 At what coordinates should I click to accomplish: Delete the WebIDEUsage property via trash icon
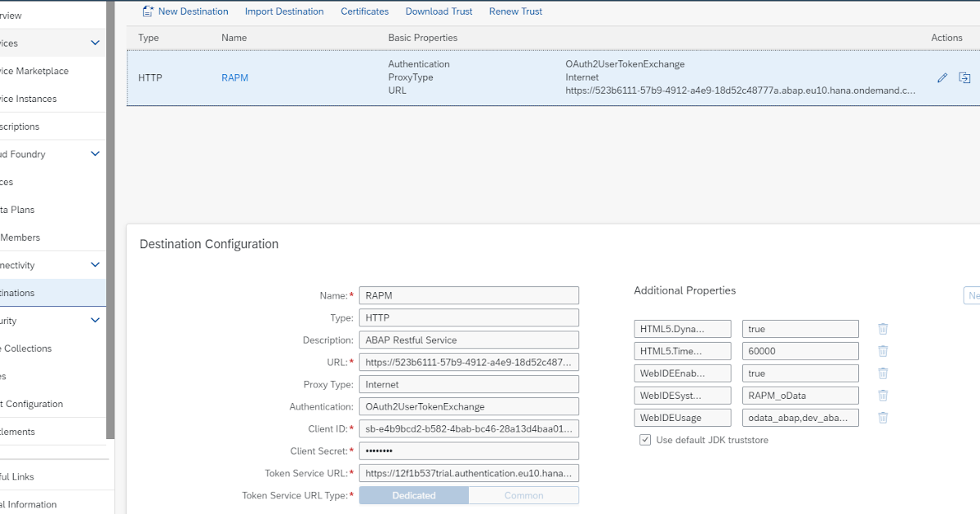[882, 417]
